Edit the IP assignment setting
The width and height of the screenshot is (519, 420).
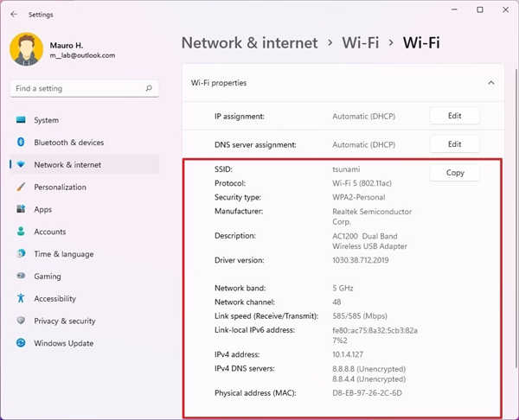coord(454,116)
